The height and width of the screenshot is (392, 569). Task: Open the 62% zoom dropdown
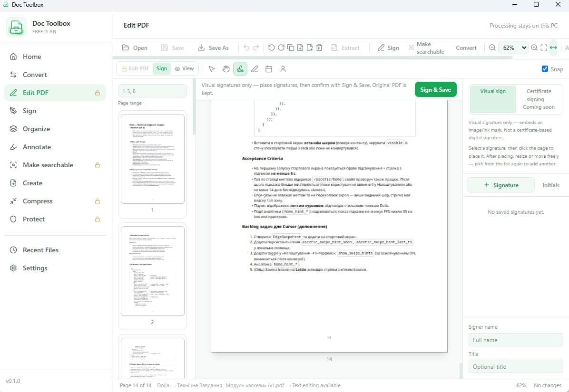(513, 48)
